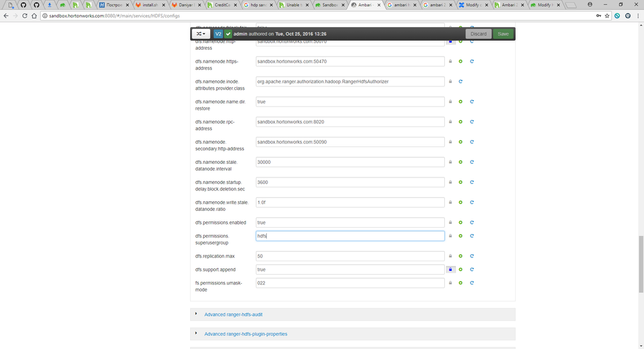The width and height of the screenshot is (644, 349).
Task: Reset startup.delay.block.deletion.sec value
Action: click(x=472, y=182)
